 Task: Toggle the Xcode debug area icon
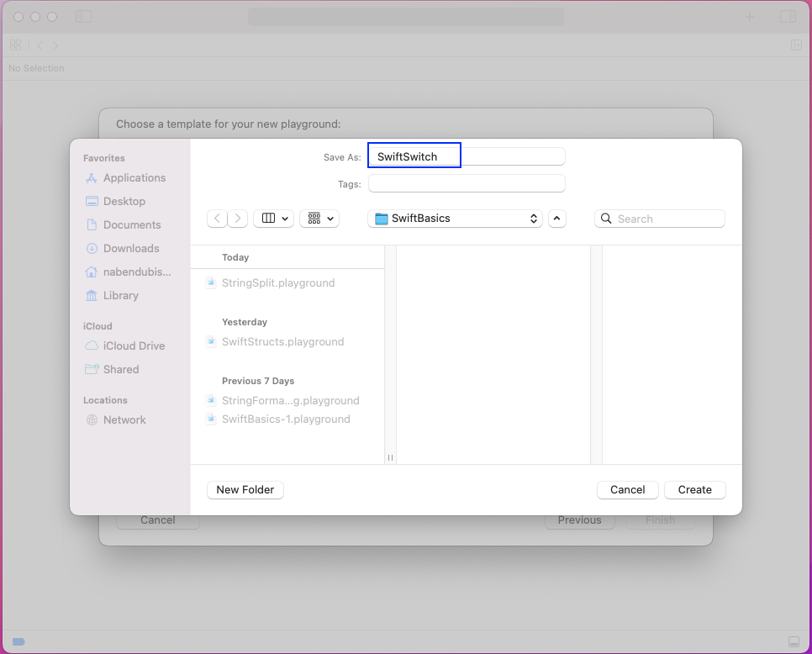(794, 642)
